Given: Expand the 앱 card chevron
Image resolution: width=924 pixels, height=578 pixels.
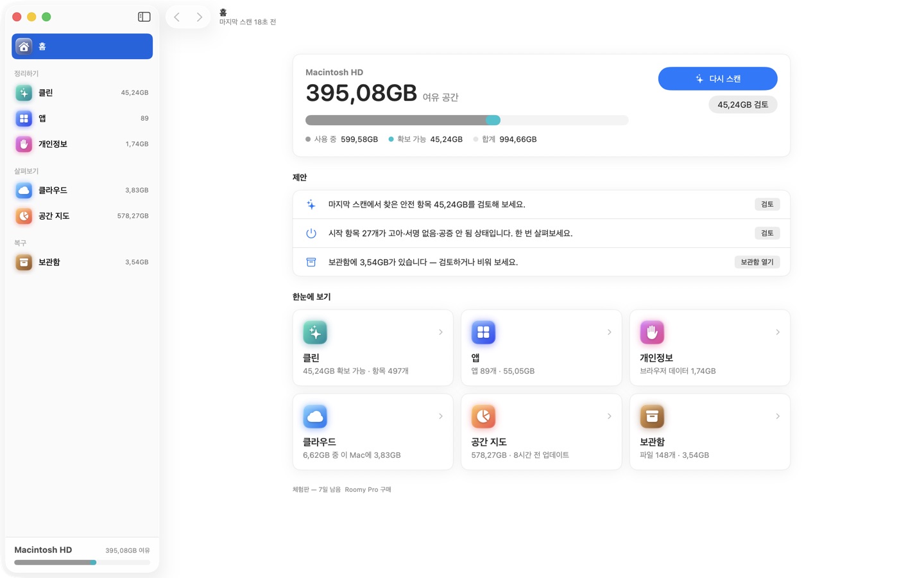Looking at the screenshot, I should pos(609,332).
